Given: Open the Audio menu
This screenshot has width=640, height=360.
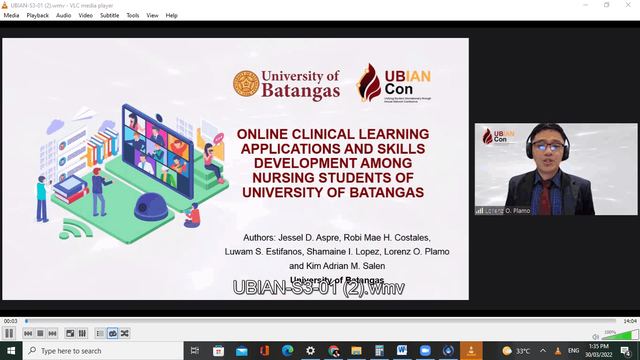Looking at the screenshot, I should pos(63,16).
